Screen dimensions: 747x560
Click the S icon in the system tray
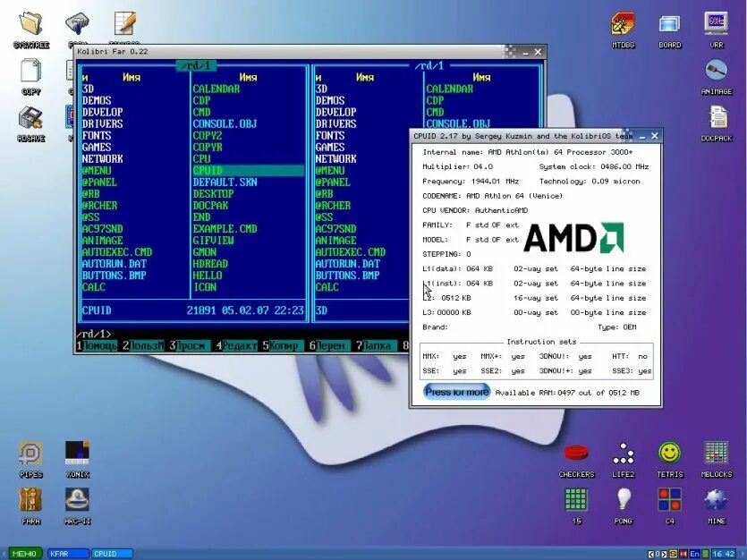[674, 554]
